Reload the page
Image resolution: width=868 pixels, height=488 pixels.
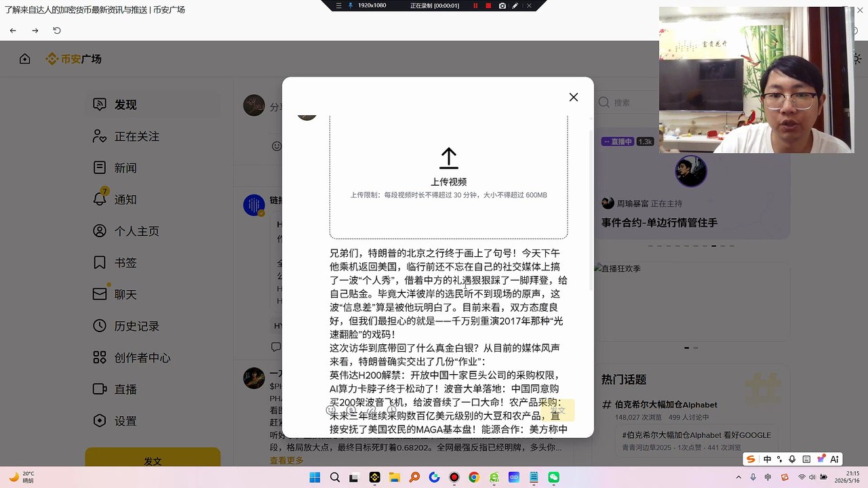pos(57,30)
